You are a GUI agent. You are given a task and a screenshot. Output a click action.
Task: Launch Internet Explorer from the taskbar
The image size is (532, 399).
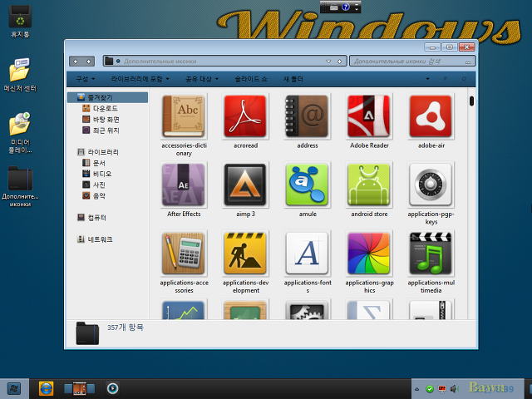click(x=46, y=388)
